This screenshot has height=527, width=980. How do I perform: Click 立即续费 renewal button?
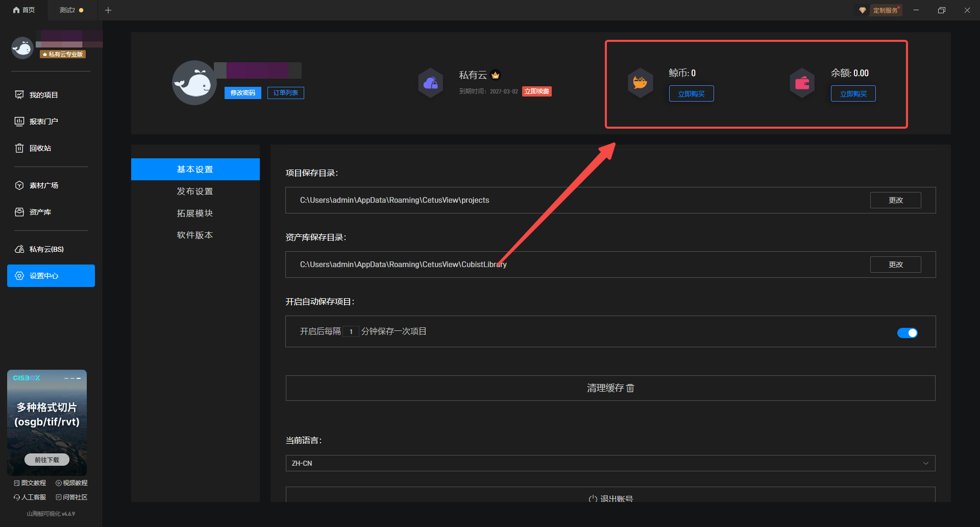click(x=536, y=91)
